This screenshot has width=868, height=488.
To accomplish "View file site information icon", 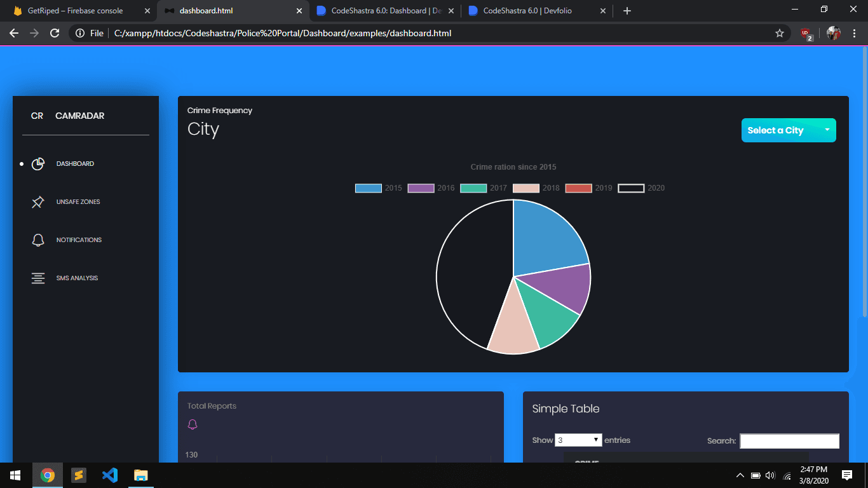I will tap(80, 33).
